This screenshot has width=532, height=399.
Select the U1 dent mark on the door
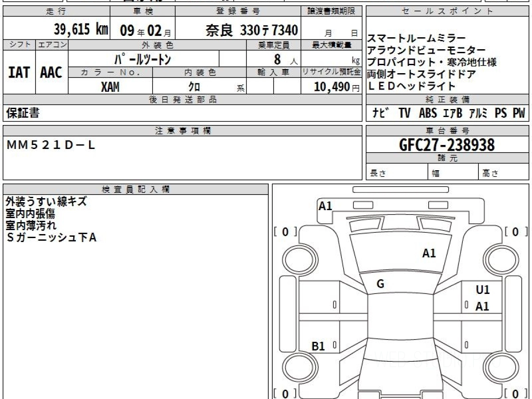tap(482, 290)
